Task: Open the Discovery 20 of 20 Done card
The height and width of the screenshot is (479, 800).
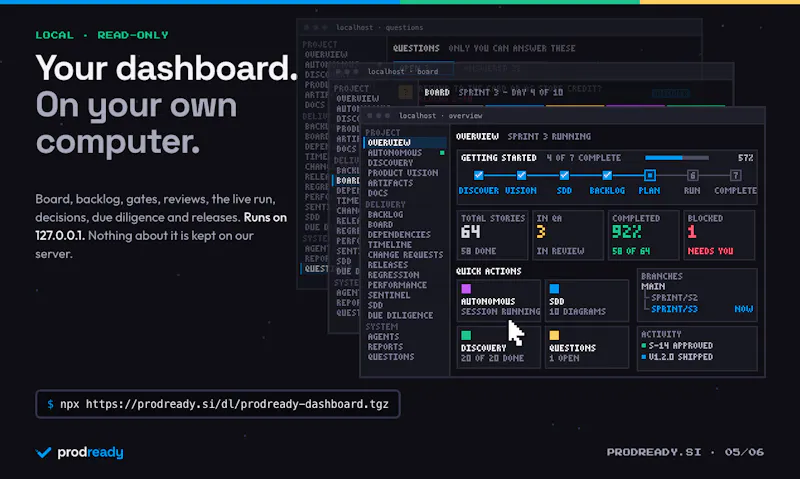Action: (498, 347)
